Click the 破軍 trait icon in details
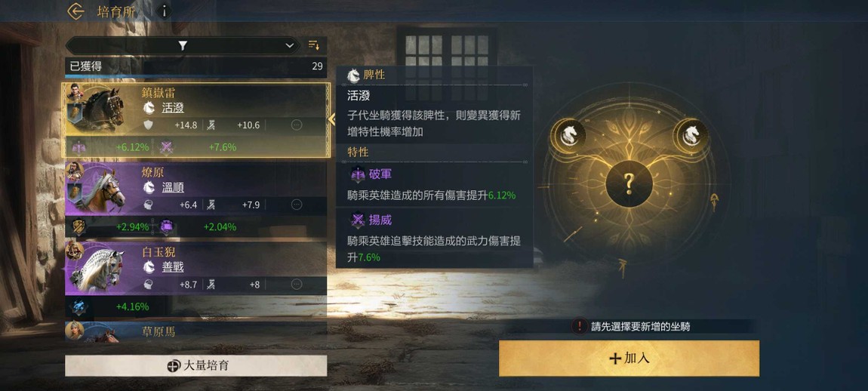The width and height of the screenshot is (868, 391). click(358, 174)
